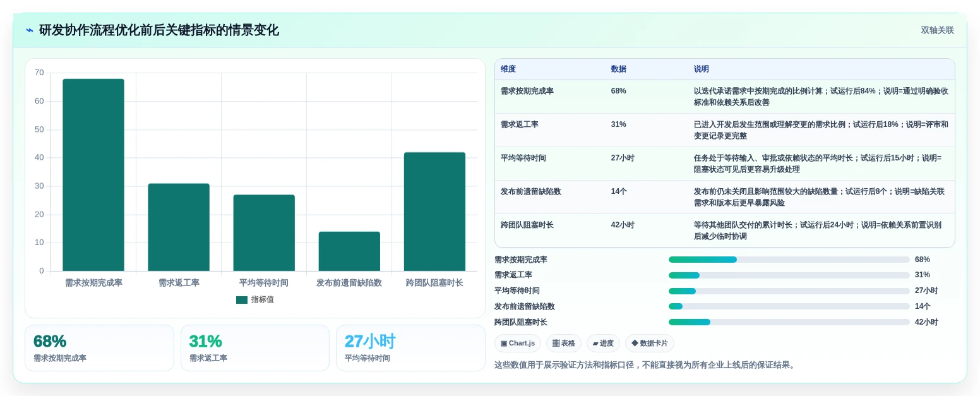Click the footnote starting 这些数值用于展示验证方法
The height and width of the screenshot is (396, 980).
coord(645,365)
